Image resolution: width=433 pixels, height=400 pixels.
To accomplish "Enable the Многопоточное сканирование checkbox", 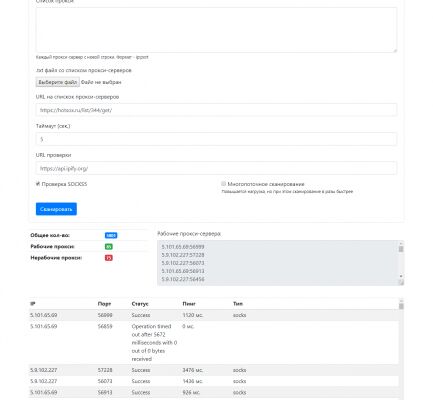I will pyautogui.click(x=223, y=184).
